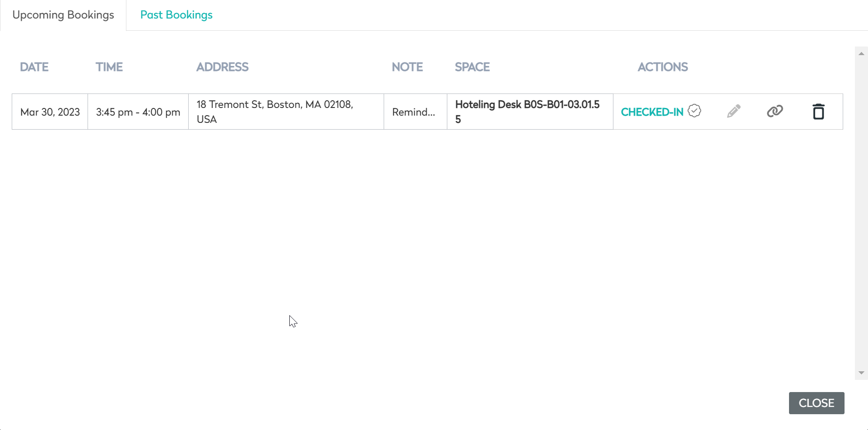Click the TIME column header
Screen dimensions: 868x430
pyautogui.click(x=109, y=67)
